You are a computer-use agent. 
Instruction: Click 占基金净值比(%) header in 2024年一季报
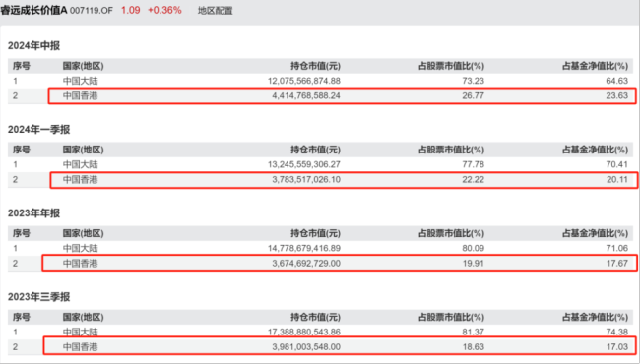595,150
